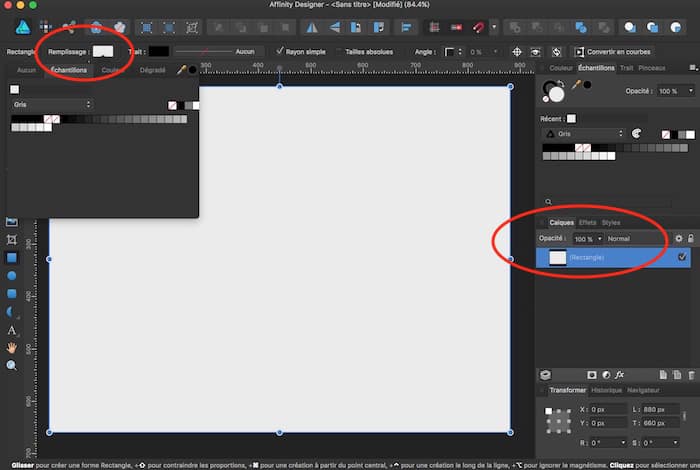Switch to the Pixel persona icon
Image resolution: width=700 pixels, height=470 pixels.
pos(46,27)
